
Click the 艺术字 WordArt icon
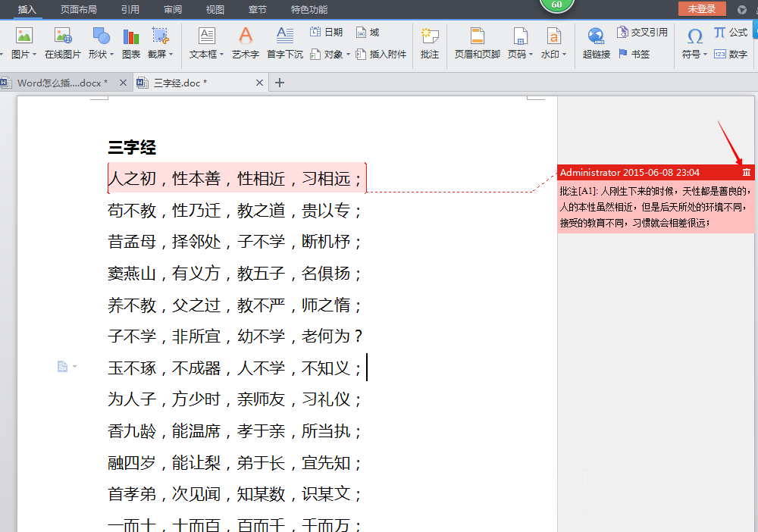245,36
